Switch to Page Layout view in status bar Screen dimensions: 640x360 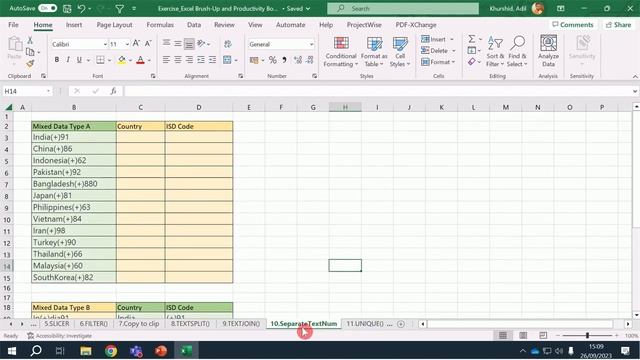point(523,336)
